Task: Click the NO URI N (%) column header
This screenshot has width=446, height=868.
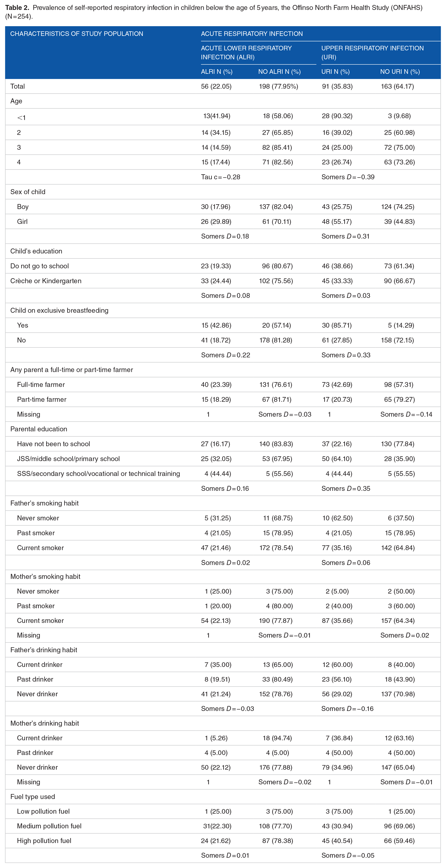Action: (x=400, y=72)
